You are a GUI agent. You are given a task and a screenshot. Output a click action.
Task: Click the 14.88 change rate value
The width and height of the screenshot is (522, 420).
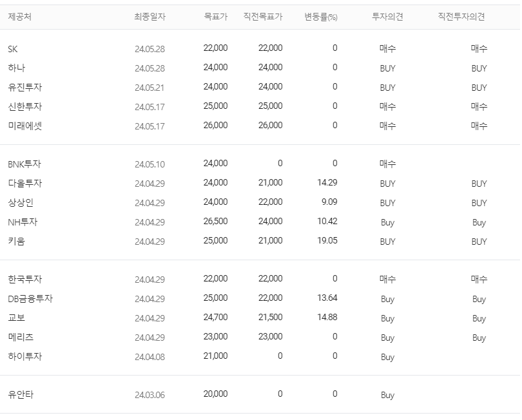327,317
